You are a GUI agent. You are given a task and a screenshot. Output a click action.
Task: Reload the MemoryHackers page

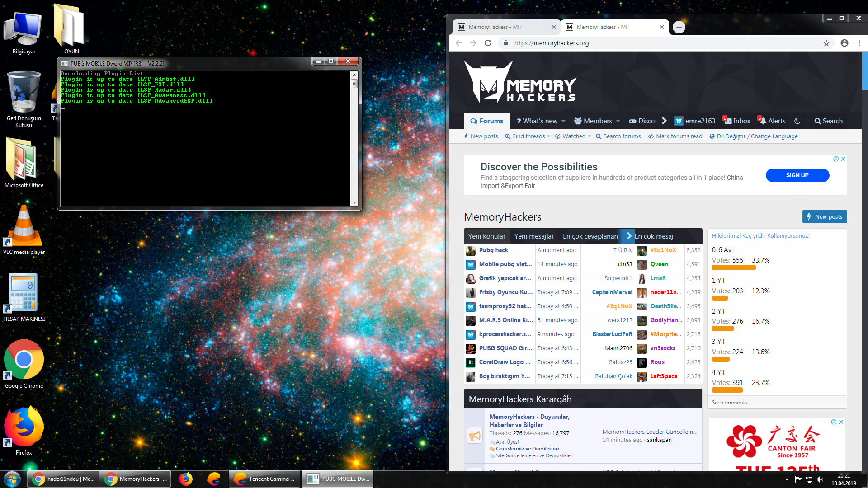click(x=488, y=43)
